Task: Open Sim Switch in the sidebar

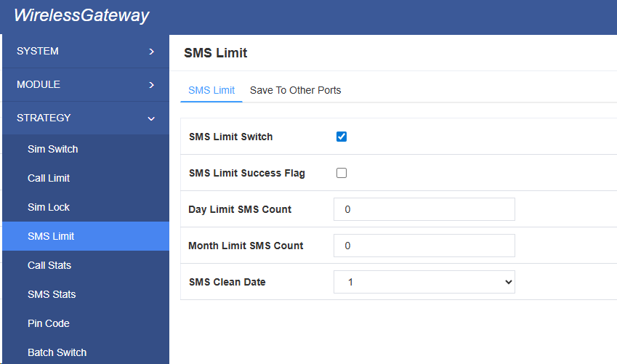Action: pyautogui.click(x=52, y=149)
